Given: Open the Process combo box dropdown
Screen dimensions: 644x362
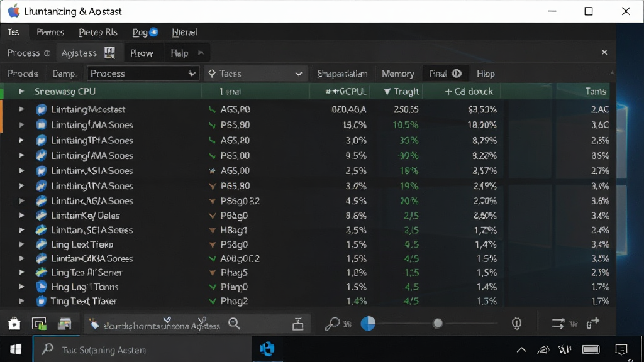Looking at the screenshot, I should click(143, 74).
